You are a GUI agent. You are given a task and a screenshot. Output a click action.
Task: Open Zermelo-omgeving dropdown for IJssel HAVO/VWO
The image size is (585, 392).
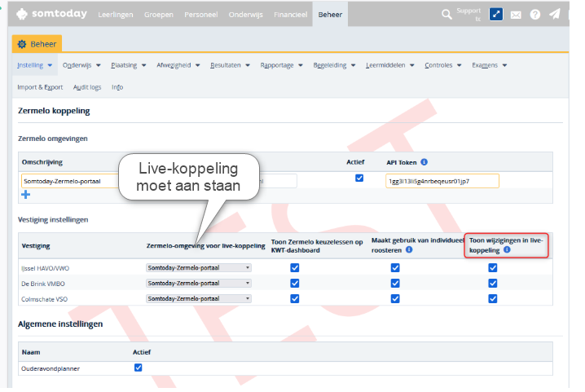point(199,267)
